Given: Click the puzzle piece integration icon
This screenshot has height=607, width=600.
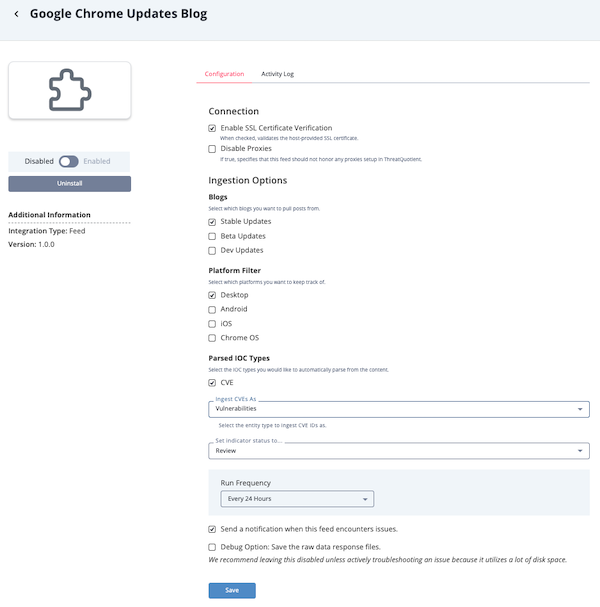Looking at the screenshot, I should click(70, 90).
